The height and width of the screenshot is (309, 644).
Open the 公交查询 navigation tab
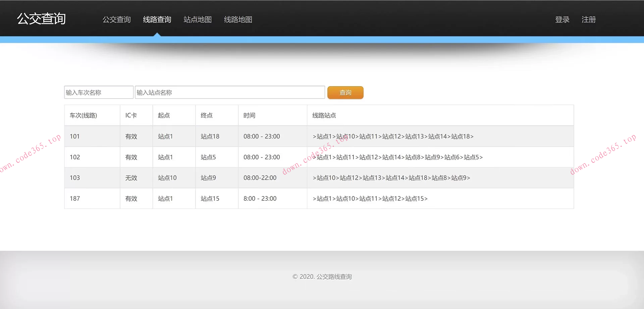pyautogui.click(x=116, y=20)
